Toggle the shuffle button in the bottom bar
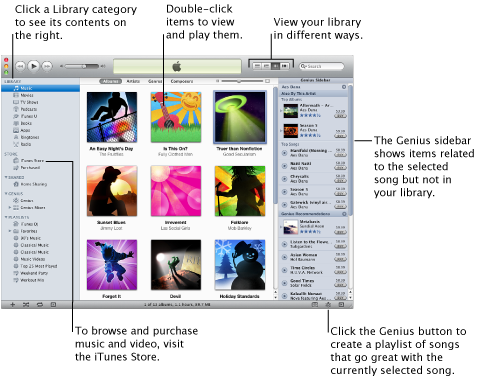Screen dimensions: 480x378 coord(26,304)
